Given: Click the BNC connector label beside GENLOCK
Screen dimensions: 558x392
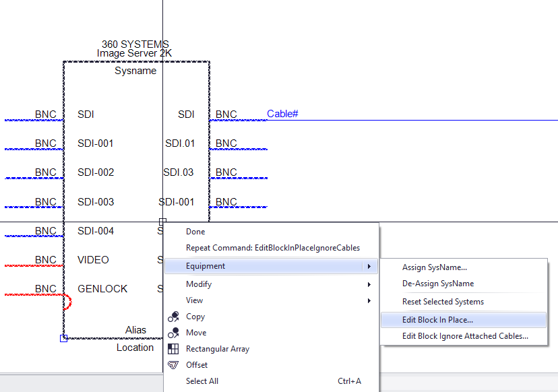Looking at the screenshot, I should [x=46, y=289].
